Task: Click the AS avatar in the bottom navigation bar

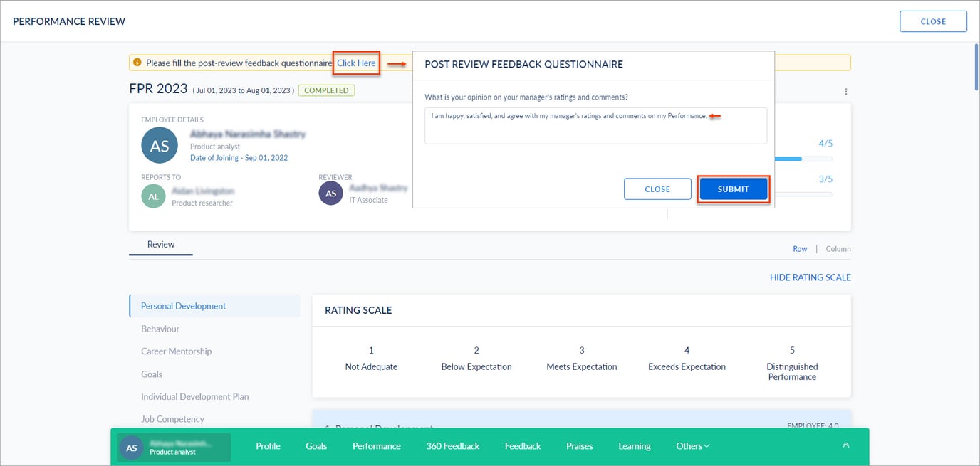Action: (x=131, y=448)
